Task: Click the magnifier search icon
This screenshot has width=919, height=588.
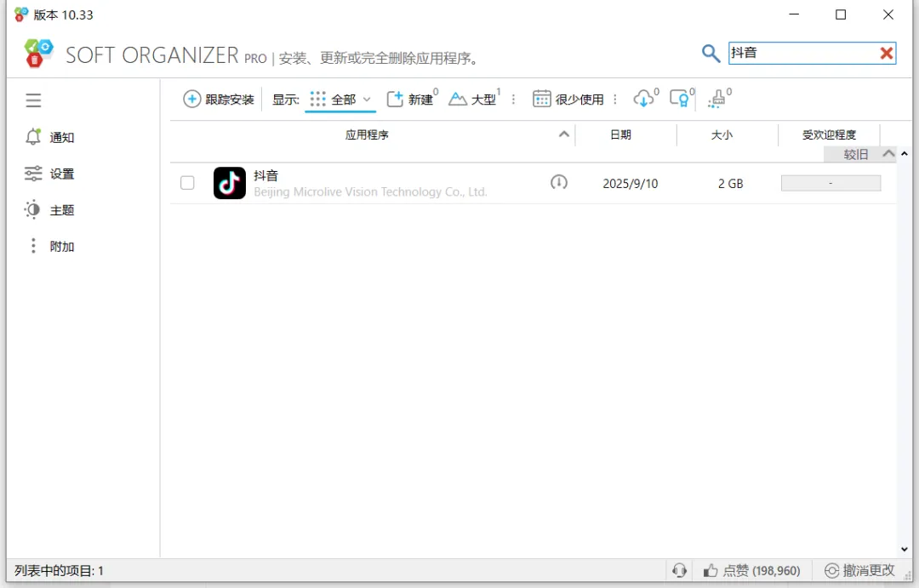Action: tap(711, 54)
